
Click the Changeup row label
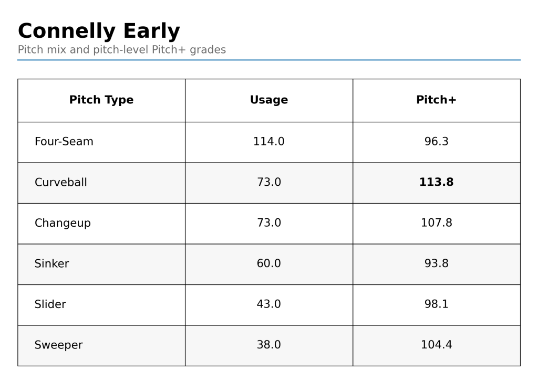coord(63,224)
